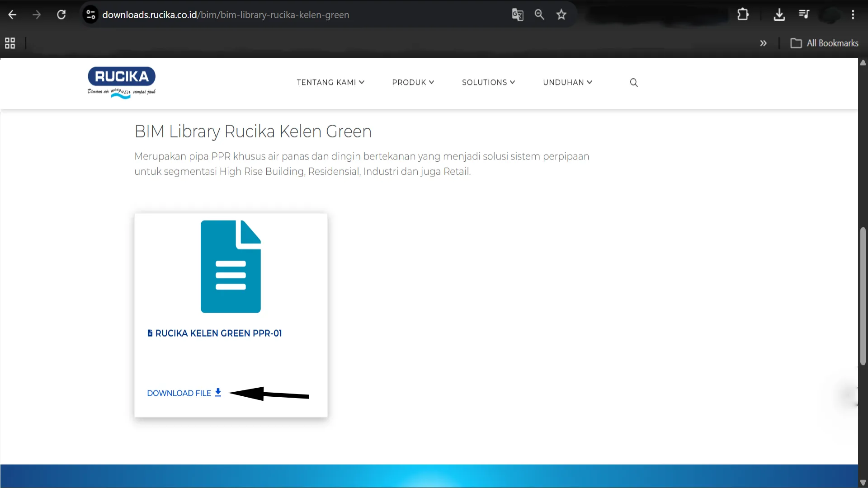Image resolution: width=868 pixels, height=488 pixels.
Task: Open the Chrome three-dot menu
Action: [x=853, y=15]
